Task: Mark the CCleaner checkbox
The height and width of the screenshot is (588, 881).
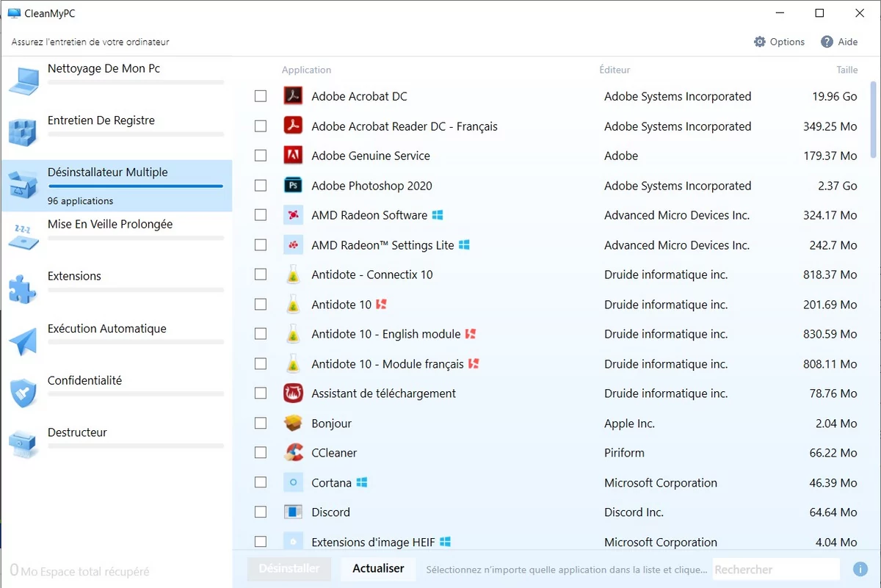Action: pos(261,453)
